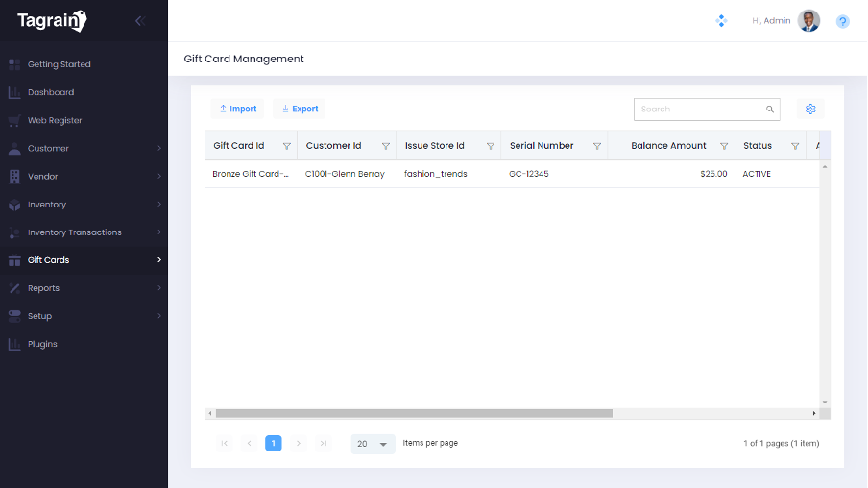Open Dashboard from the sidebar
Viewport: 868px width, 488px height.
(x=51, y=93)
